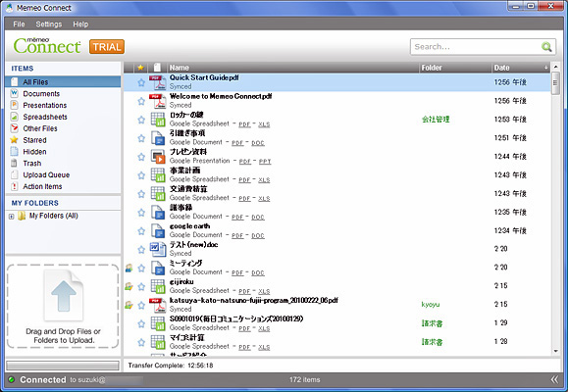Toggle star for マイコミ計算 spreadsheet
568x392 pixels.
pyautogui.click(x=141, y=342)
